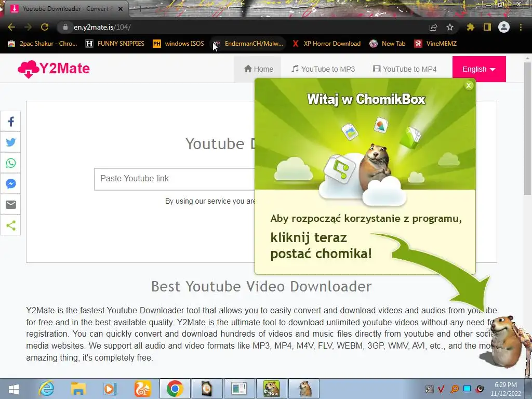Click the browser forward arrow
The height and width of the screenshot is (399, 532).
(28, 27)
